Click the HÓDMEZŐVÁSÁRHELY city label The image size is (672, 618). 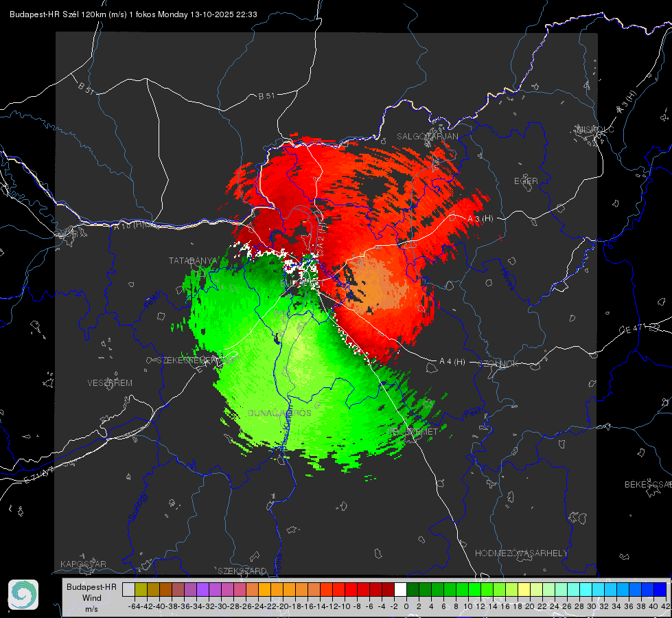tap(521, 553)
